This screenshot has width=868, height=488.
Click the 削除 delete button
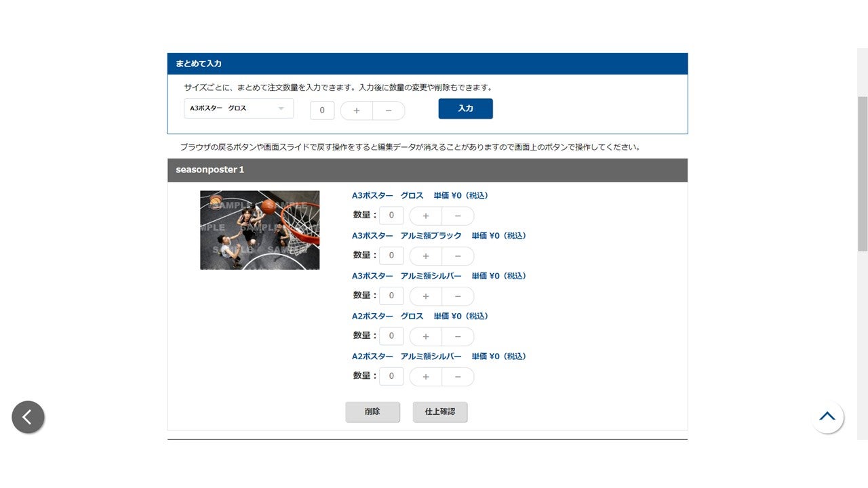click(x=372, y=411)
